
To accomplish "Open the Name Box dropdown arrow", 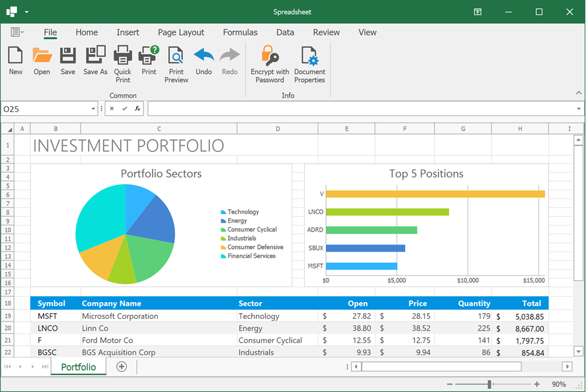I will [x=93, y=109].
